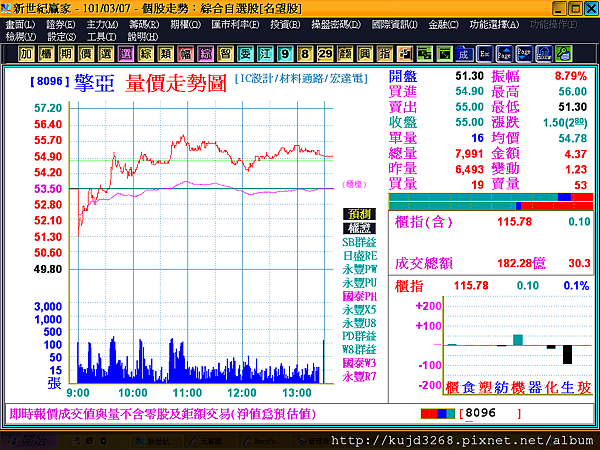Screen dimensions: 600x450
Task: Open the 畫面(L) menu
Action: tap(20, 24)
